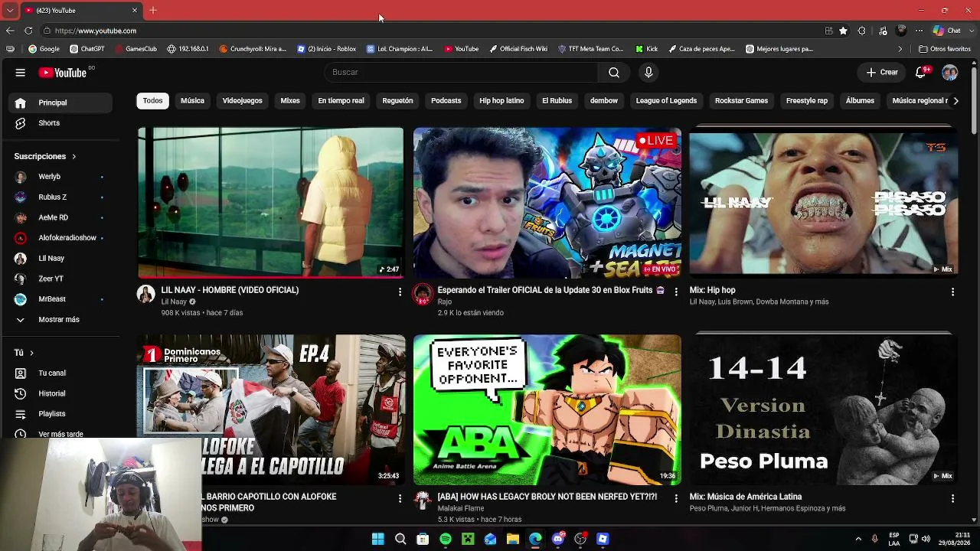Open the Werlyb subscription channel
The image size is (980, 551).
(59, 177)
